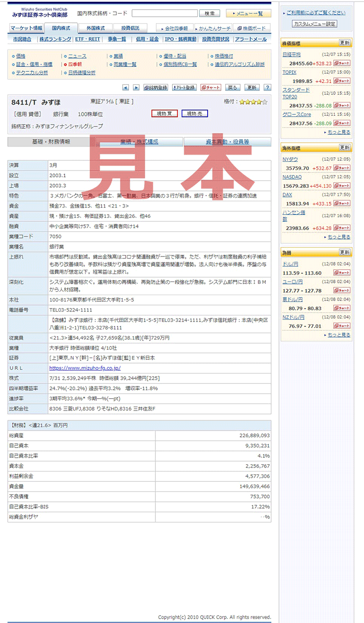This screenshot has width=364, height=623.
Task: Visit https://www.mizuho-fg.co.jp/ link
Action: pyautogui.click(x=85, y=368)
